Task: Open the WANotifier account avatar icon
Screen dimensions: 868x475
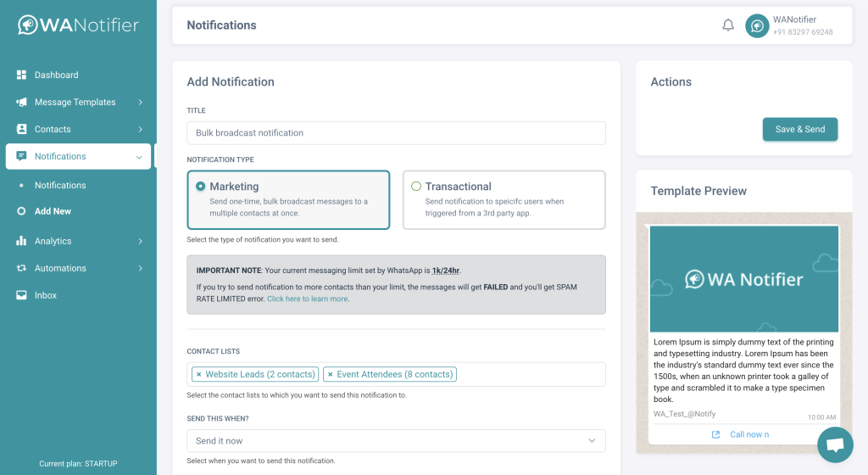Action: pyautogui.click(x=757, y=26)
